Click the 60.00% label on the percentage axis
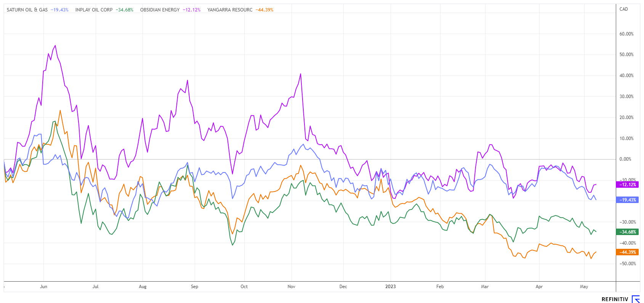644x303 pixels. [626, 34]
